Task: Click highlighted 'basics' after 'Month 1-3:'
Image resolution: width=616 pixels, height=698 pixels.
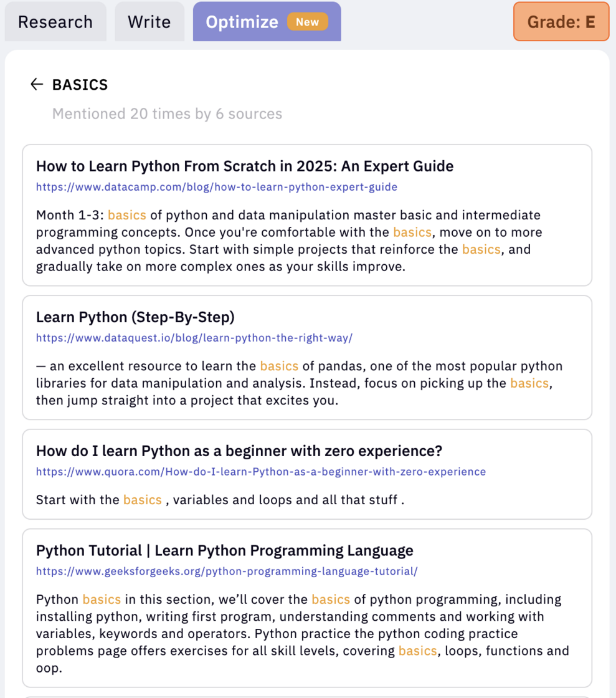Action: coord(127,215)
